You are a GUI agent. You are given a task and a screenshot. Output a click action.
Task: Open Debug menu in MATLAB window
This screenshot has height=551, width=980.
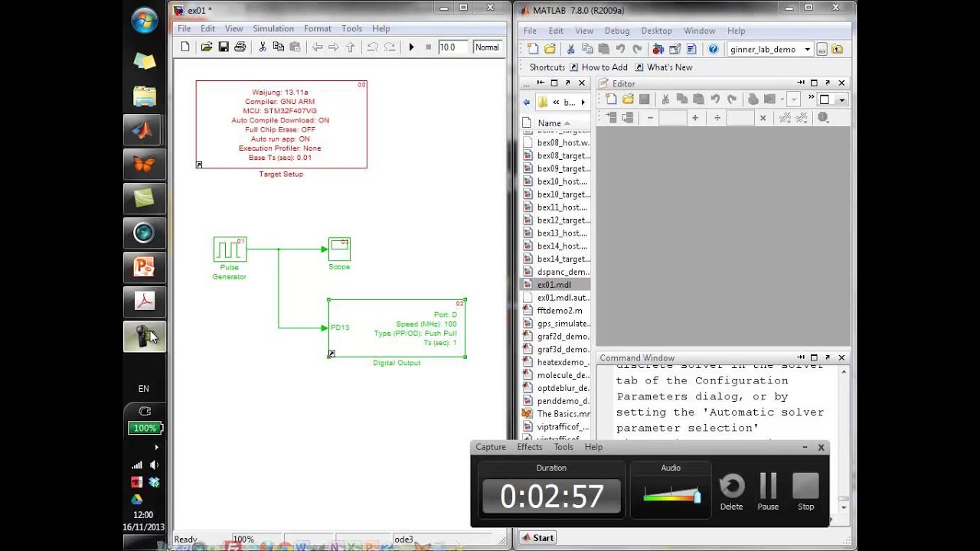617,31
